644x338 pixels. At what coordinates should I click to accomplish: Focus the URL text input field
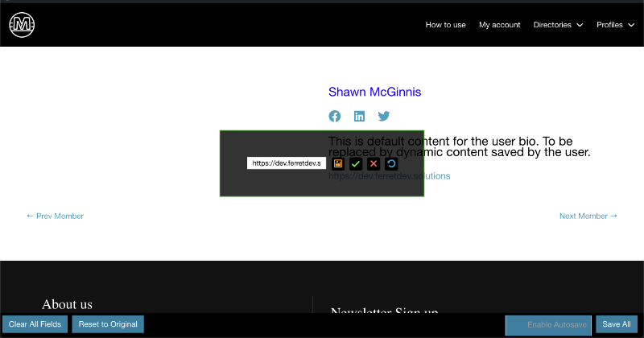point(286,163)
